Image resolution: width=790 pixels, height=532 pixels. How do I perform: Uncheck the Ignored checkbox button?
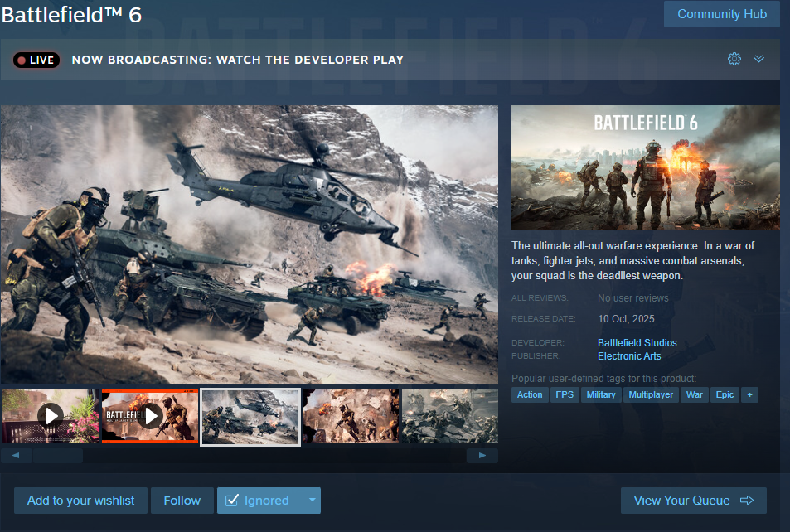click(259, 501)
